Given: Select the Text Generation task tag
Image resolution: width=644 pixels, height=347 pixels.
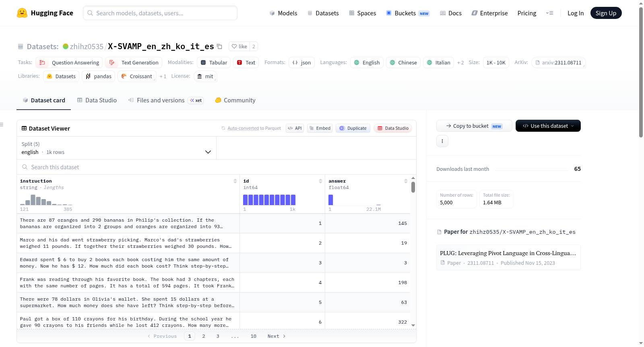Looking at the screenshot, I should pyautogui.click(x=134, y=62).
